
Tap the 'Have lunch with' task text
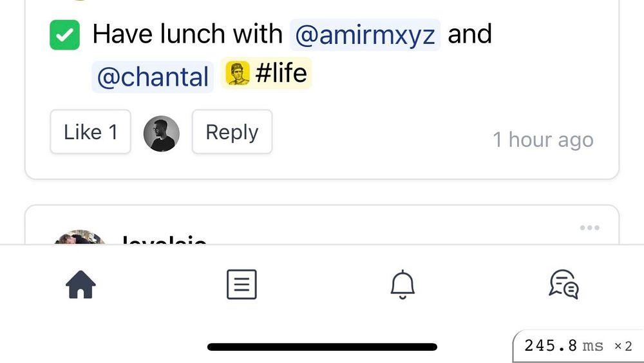pos(187,34)
